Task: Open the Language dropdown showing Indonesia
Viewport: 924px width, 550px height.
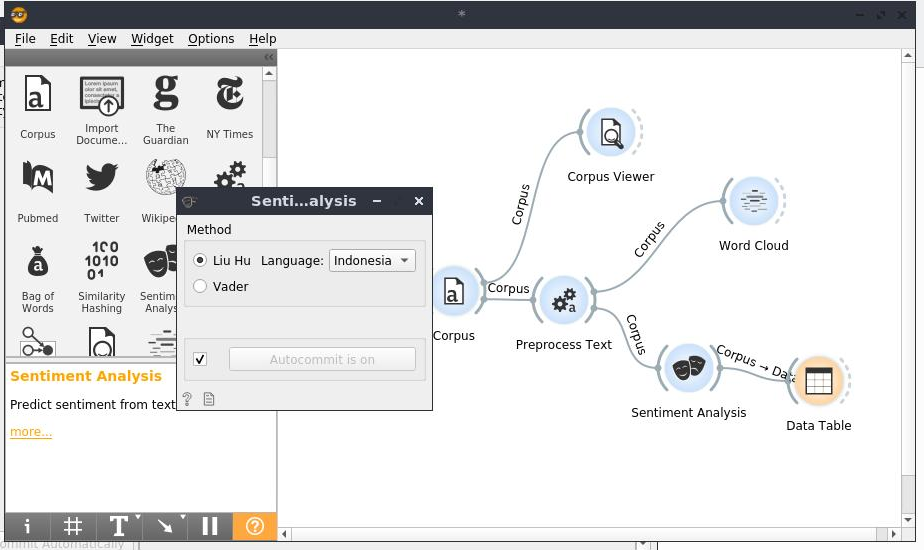Action: pos(372,261)
